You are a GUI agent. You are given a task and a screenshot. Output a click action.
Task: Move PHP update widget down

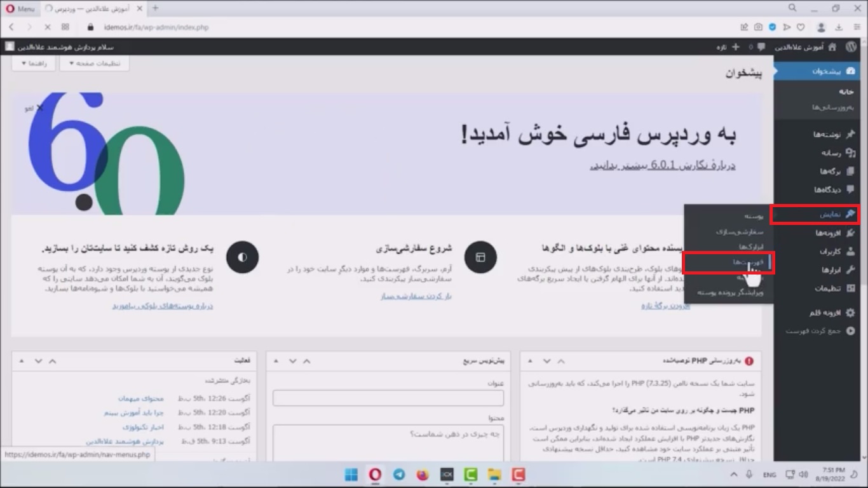(546, 361)
